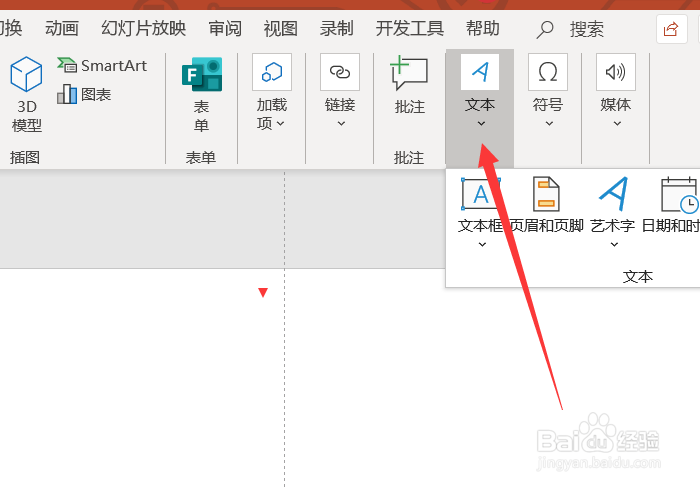Screen dimensions: 700x488
Task: Open Header and Footer (页眉和页脚)
Action: point(546,205)
